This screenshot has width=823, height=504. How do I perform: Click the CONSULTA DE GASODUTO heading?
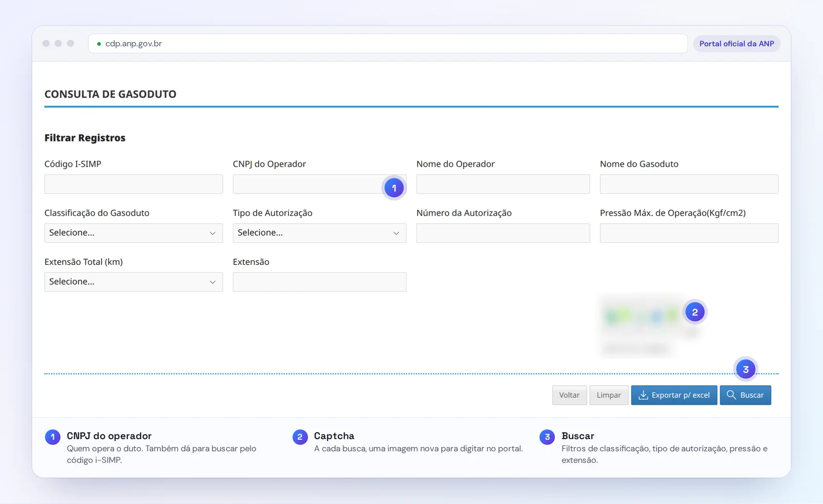[111, 94]
